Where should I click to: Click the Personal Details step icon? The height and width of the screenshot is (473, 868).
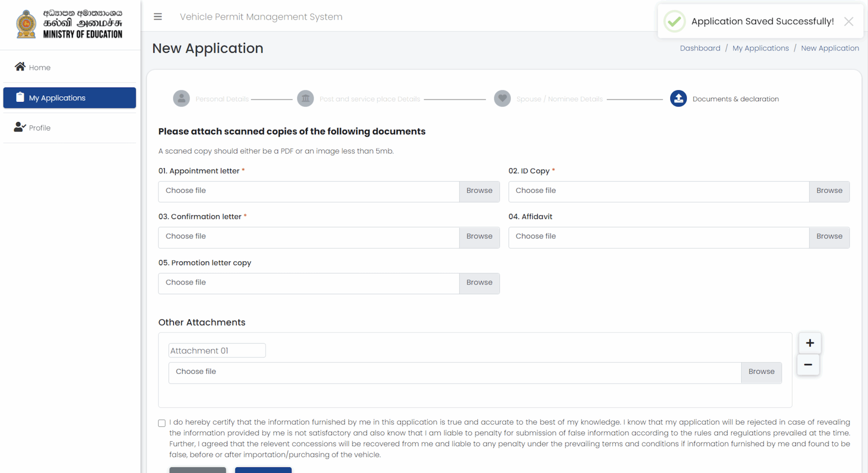[181, 99]
